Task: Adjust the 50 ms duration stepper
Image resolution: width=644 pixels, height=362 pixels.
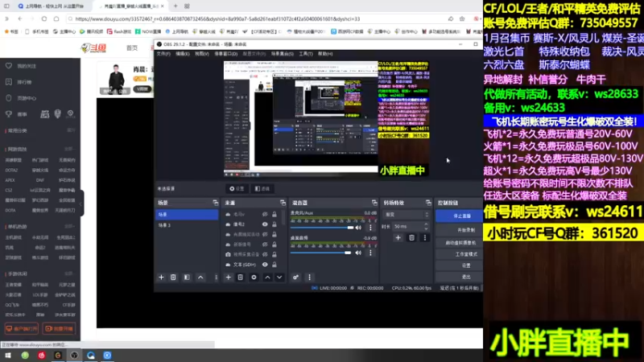Action: [426, 227]
